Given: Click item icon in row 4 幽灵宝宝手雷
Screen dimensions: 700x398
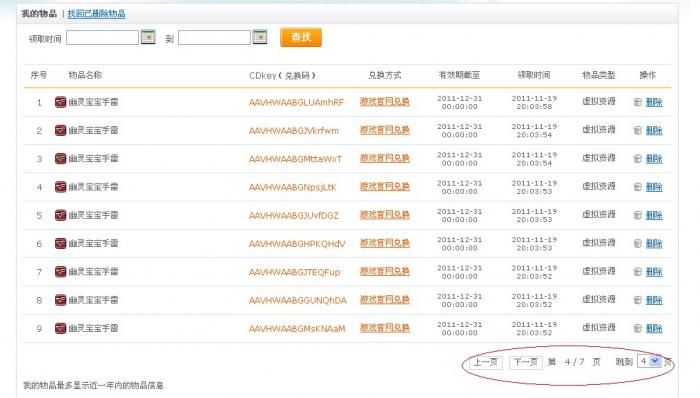Looking at the screenshot, I should click(x=60, y=187).
